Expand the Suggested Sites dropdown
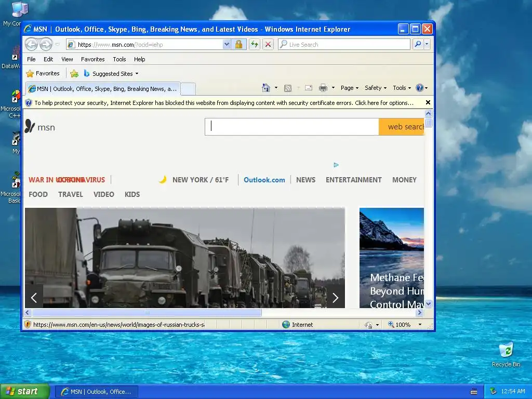This screenshot has height=399, width=532. click(137, 74)
